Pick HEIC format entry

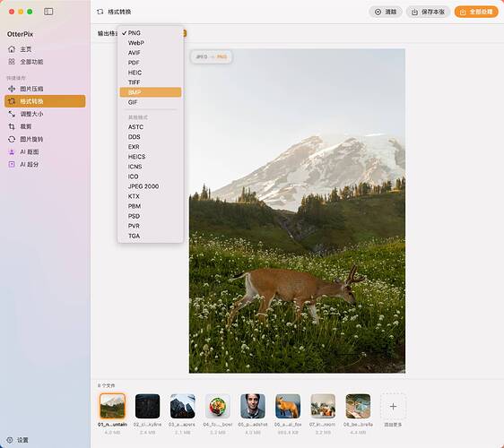point(151,73)
